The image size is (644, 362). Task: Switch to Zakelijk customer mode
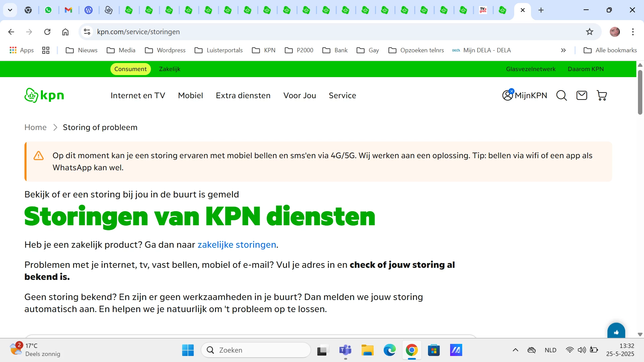(x=169, y=69)
